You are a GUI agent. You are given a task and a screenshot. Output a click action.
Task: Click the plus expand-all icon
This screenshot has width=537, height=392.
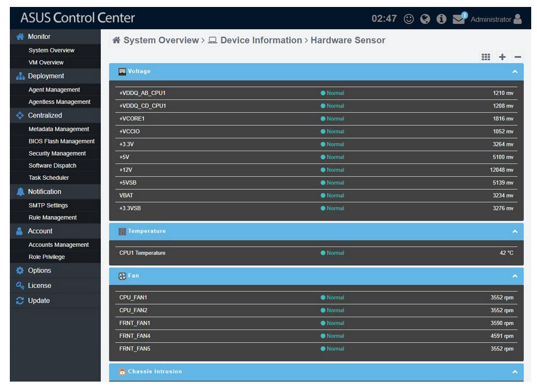coord(502,57)
